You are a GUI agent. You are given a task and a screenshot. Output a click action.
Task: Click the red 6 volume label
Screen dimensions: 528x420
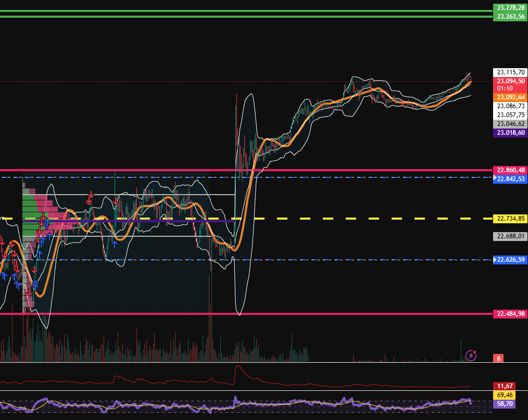point(499,358)
